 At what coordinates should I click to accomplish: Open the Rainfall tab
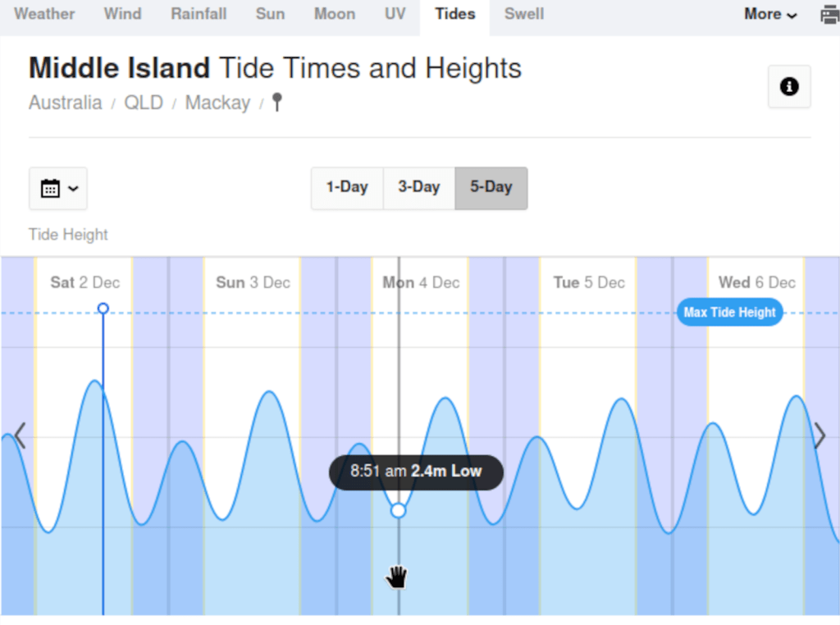tap(199, 14)
